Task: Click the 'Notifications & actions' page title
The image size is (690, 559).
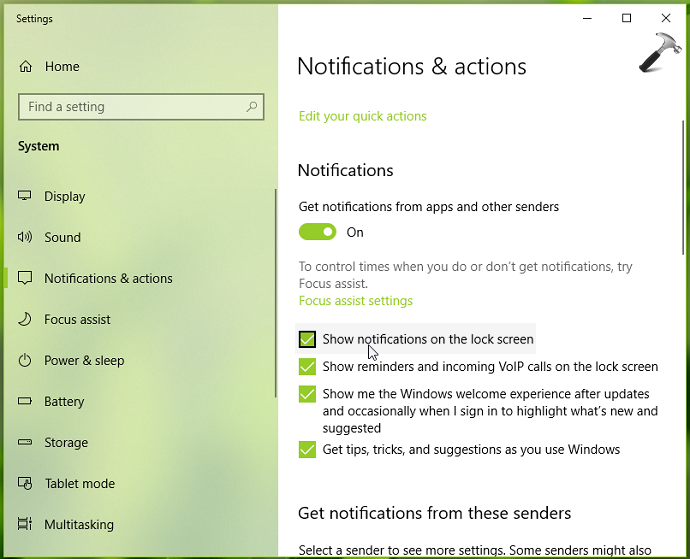Action: tap(411, 66)
